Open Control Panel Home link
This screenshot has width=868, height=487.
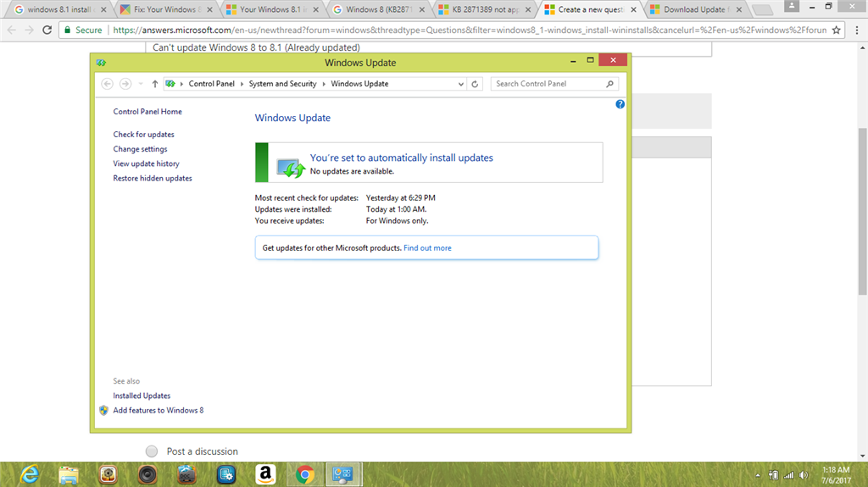click(147, 112)
